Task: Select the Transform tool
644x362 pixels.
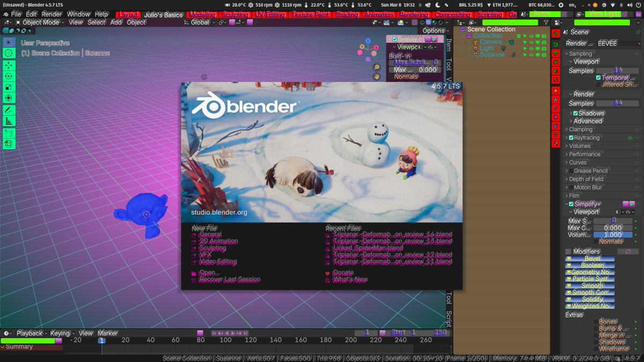Action: (9, 98)
